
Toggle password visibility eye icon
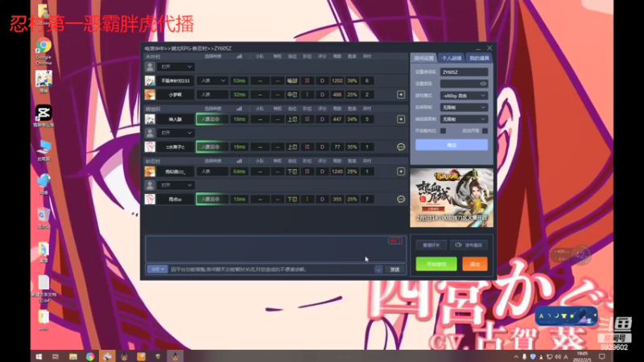484,84
